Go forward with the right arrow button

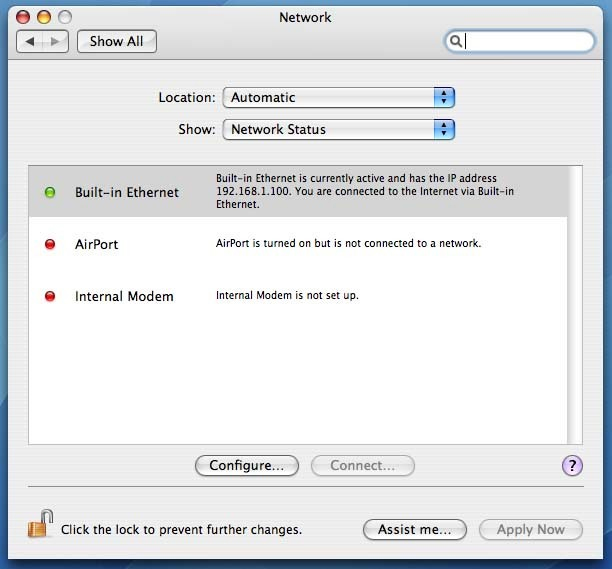(x=55, y=41)
